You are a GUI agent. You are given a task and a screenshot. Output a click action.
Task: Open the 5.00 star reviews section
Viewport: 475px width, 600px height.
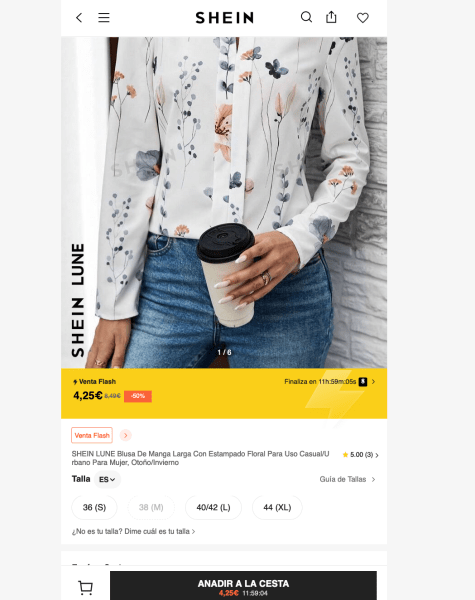click(x=360, y=455)
